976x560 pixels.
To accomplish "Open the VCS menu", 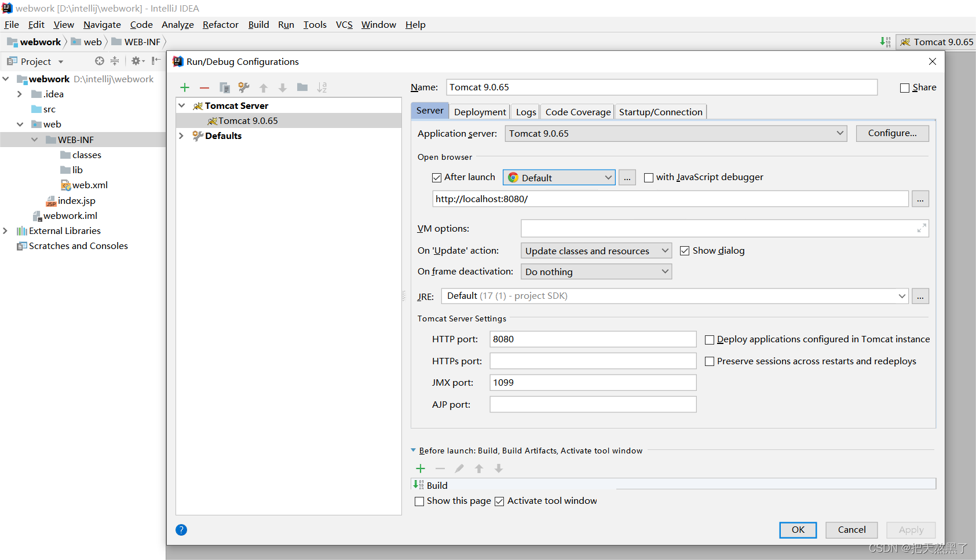I will click(344, 24).
